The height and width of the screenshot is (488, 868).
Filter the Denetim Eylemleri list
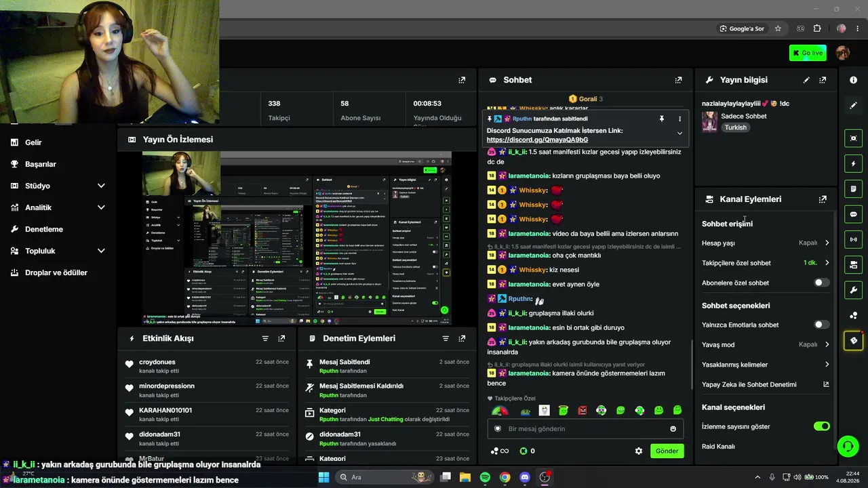446,338
